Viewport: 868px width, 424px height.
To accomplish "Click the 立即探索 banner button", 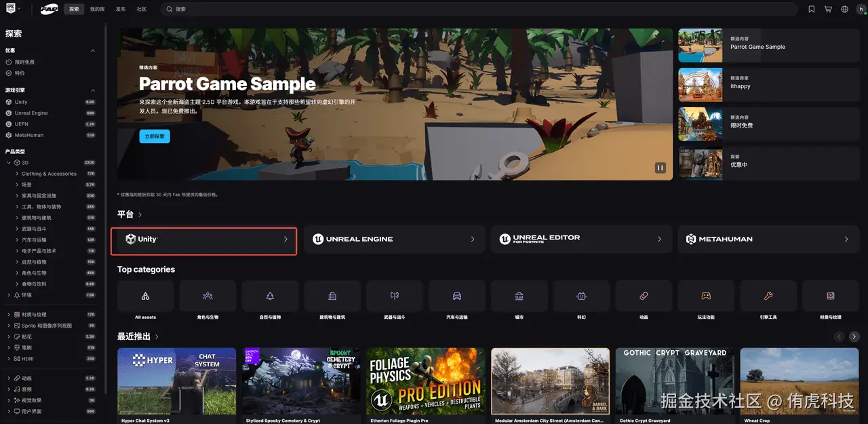I will (155, 136).
